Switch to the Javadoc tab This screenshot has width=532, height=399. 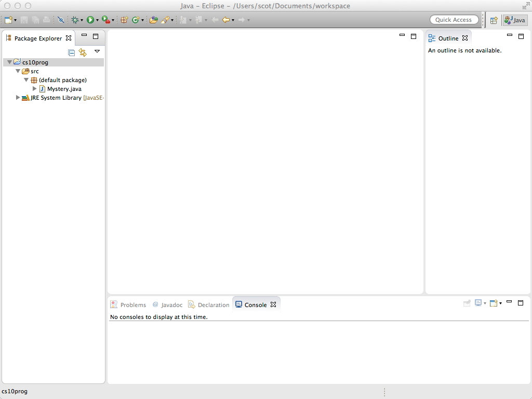(168, 304)
